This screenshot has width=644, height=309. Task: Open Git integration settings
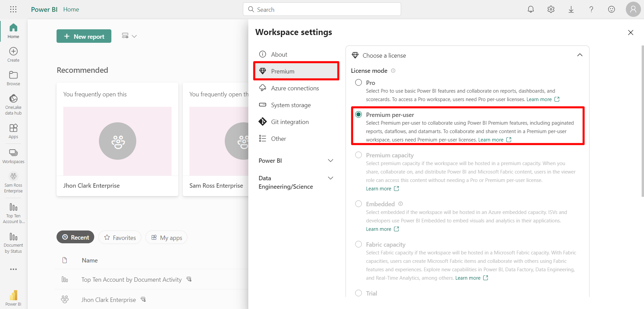[296, 122]
